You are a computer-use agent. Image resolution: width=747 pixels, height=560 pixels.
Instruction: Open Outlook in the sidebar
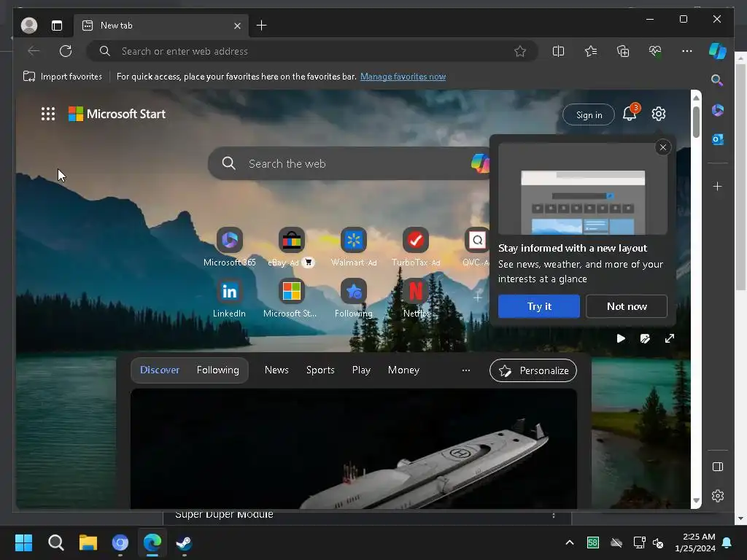(x=718, y=139)
